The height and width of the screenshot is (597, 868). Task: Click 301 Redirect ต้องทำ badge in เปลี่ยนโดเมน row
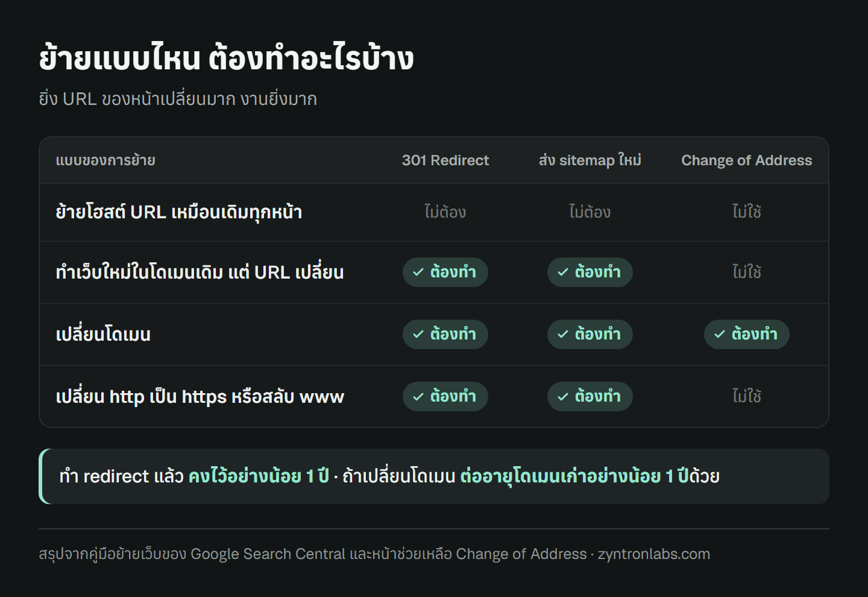(x=445, y=335)
